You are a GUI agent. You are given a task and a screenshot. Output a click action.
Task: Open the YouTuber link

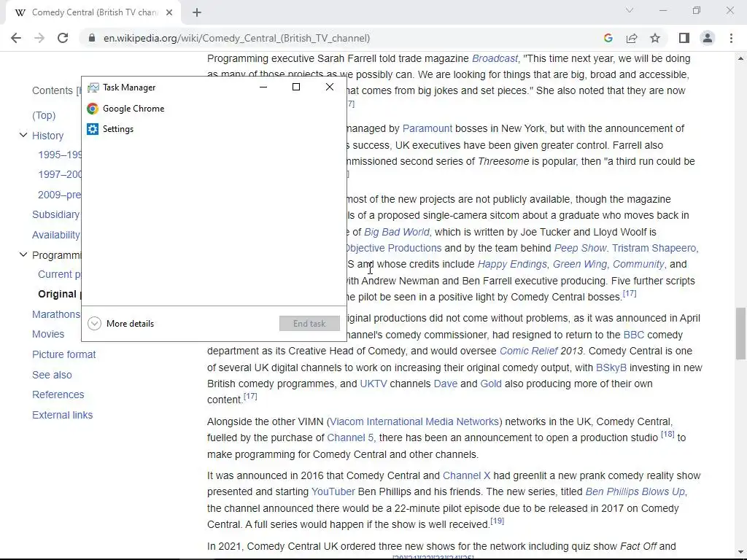333,492
